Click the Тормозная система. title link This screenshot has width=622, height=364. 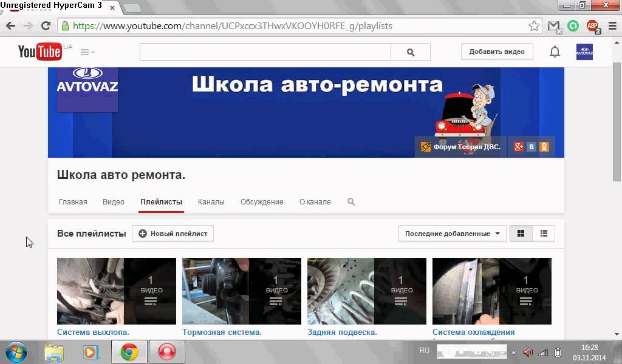point(222,332)
